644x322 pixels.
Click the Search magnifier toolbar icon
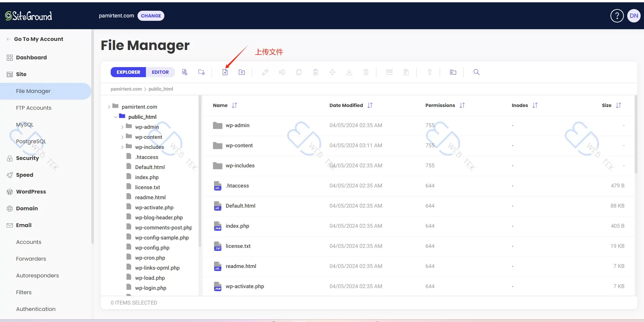(x=477, y=72)
